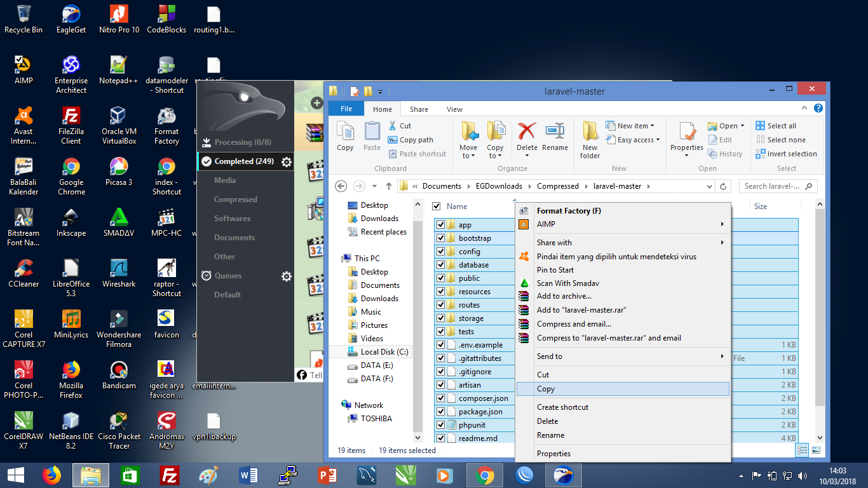Click the Cut scissors icon in the ribbon
868x488 pixels.
392,126
